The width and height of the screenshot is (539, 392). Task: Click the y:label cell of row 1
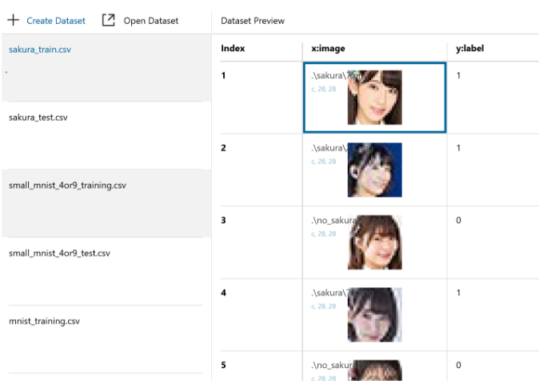[x=458, y=75]
